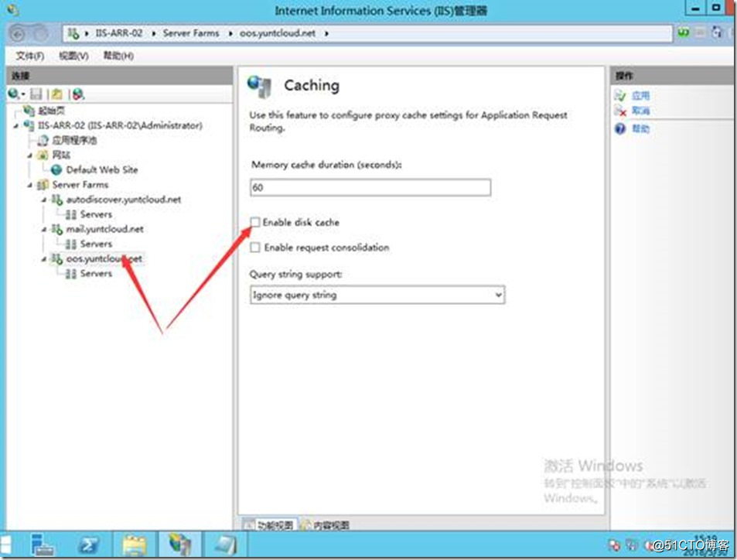737x560 pixels.
Task: Click the Default Web Site globe icon
Action: [x=57, y=169]
